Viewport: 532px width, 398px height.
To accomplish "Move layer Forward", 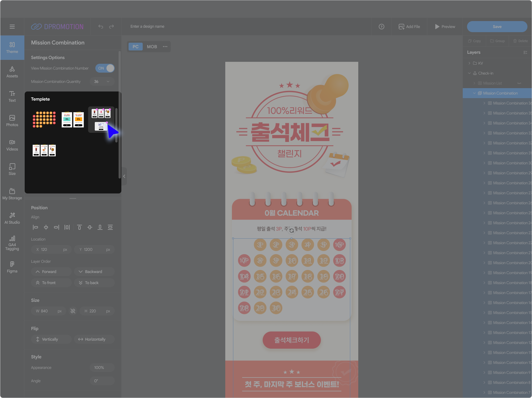I will tap(52, 272).
